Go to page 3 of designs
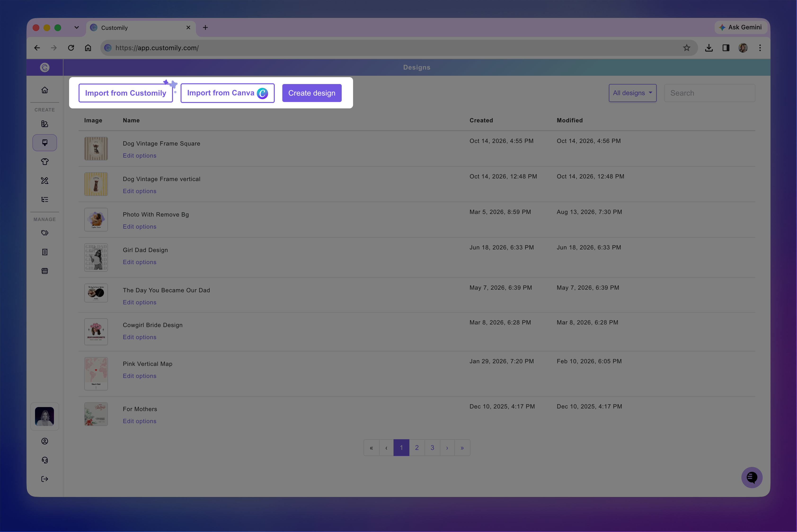The width and height of the screenshot is (797, 532). coord(432,448)
